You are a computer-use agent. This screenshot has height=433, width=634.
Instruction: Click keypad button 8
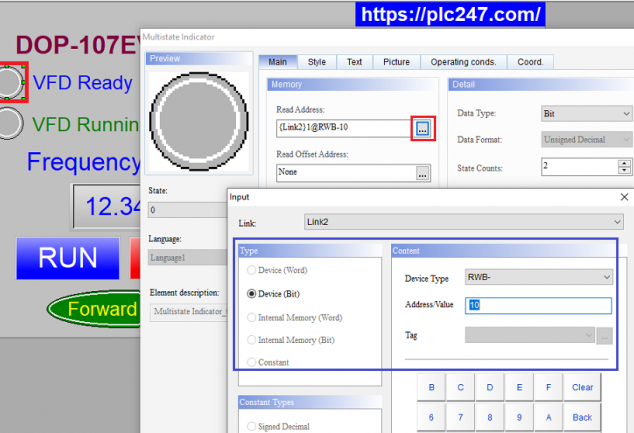click(490, 417)
